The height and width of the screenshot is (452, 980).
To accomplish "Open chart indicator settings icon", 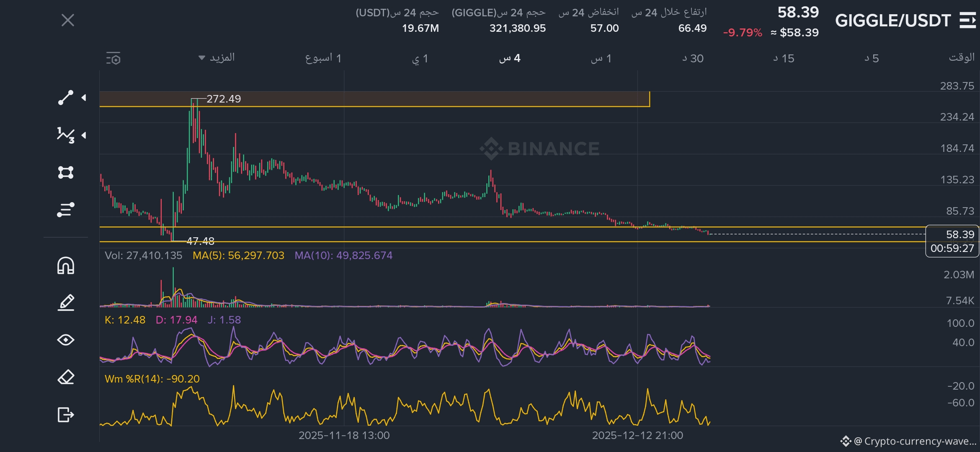I will coord(113,59).
